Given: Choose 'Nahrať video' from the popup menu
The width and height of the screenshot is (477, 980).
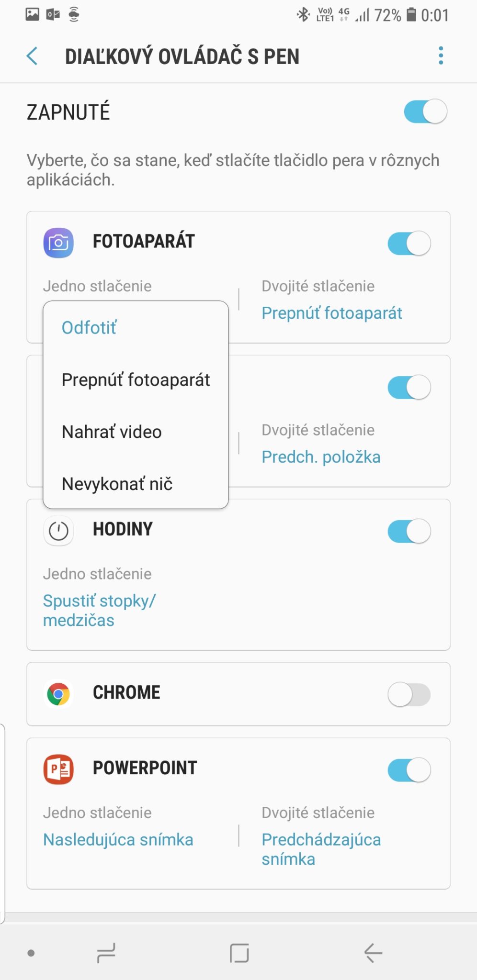Looking at the screenshot, I should [x=112, y=432].
